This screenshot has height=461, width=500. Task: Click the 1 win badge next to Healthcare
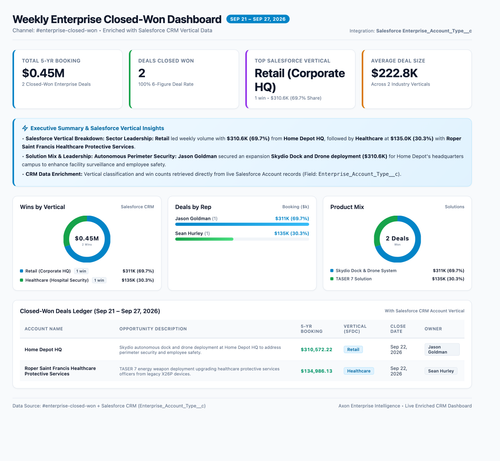99,280
